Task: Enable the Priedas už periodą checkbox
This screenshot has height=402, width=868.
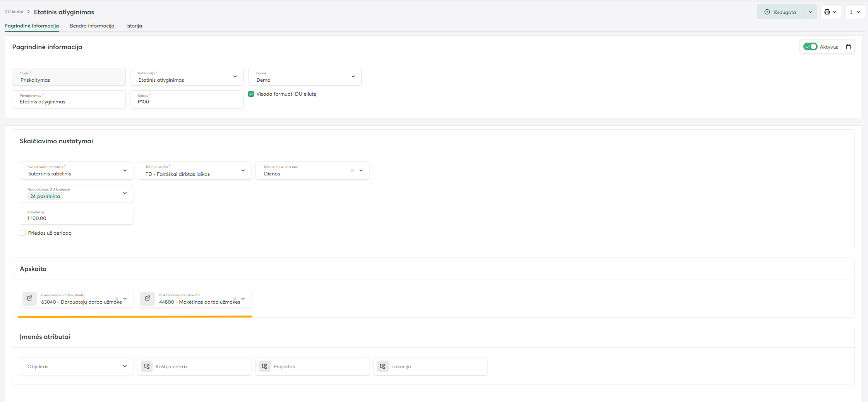Action: 23,233
